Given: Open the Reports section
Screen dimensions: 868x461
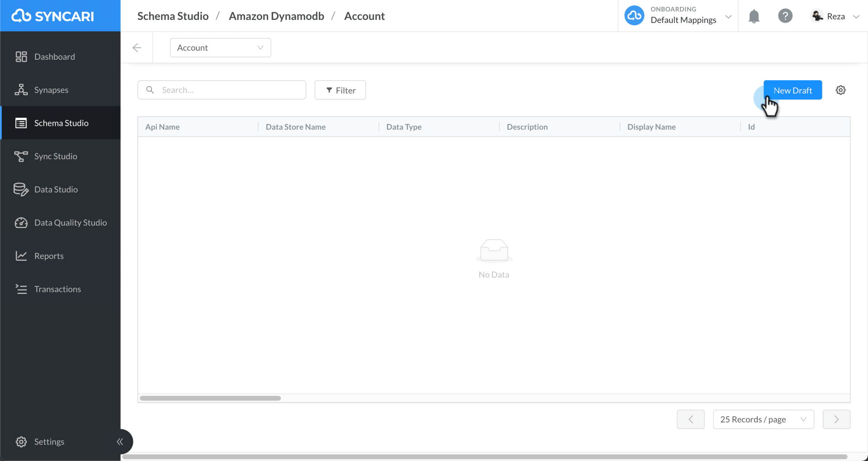Looking at the screenshot, I should pos(60,256).
